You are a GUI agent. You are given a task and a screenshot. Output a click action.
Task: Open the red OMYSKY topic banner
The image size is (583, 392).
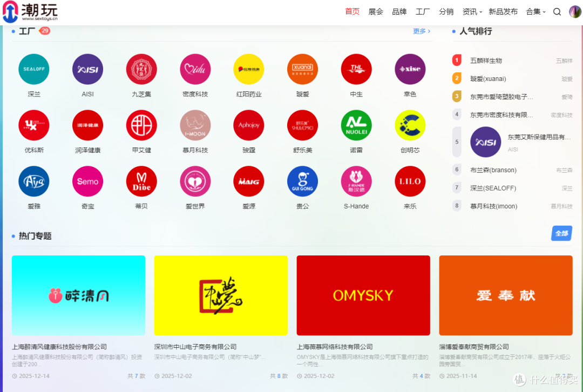tap(363, 295)
